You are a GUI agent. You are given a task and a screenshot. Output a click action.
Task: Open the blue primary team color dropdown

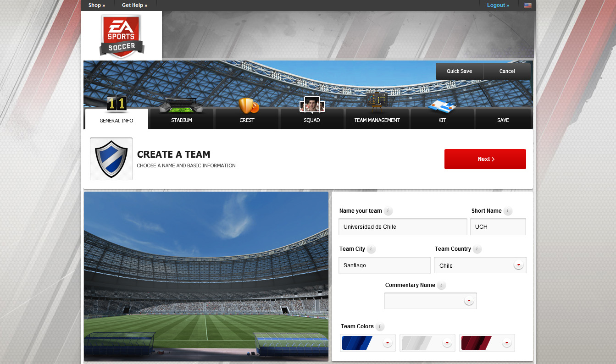368,343
